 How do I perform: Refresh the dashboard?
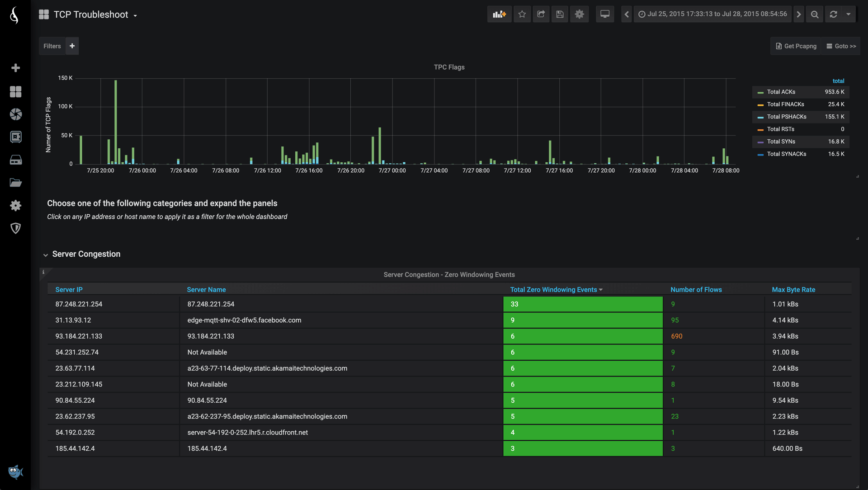point(833,14)
